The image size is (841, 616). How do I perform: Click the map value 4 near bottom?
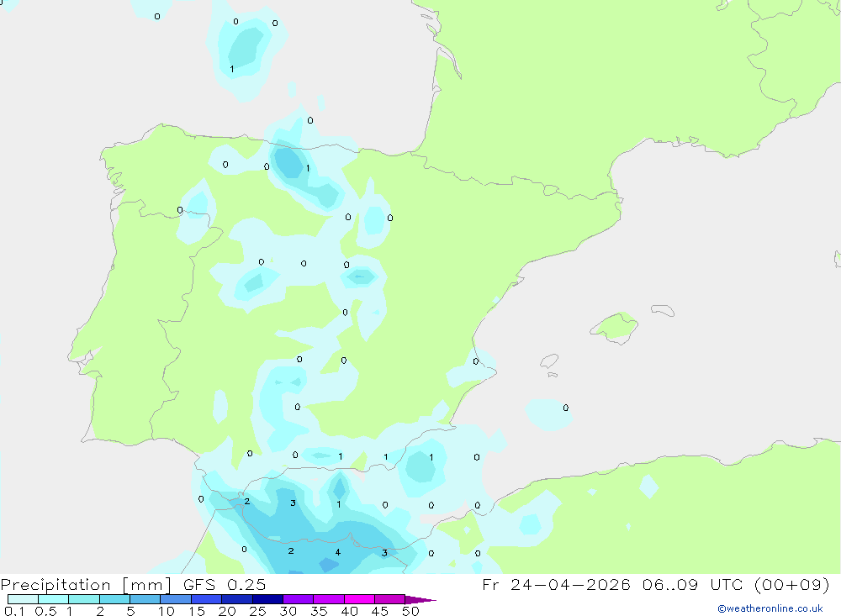tap(337, 552)
